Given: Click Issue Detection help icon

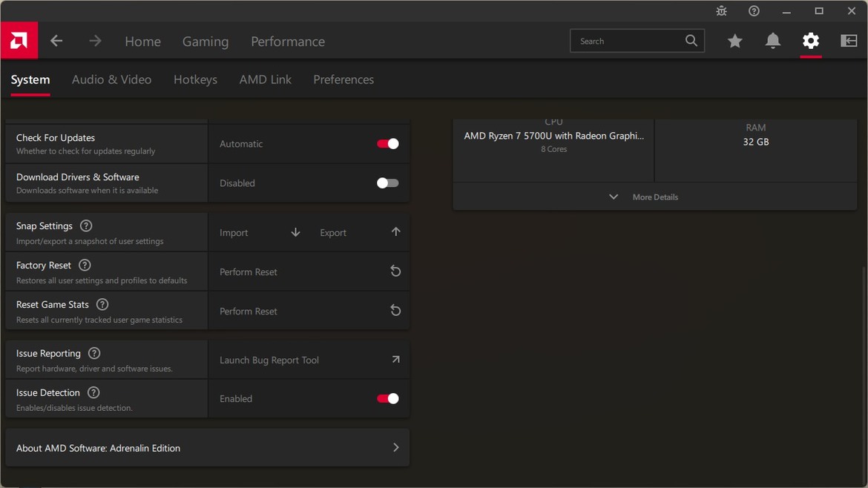Looking at the screenshot, I should 93,392.
